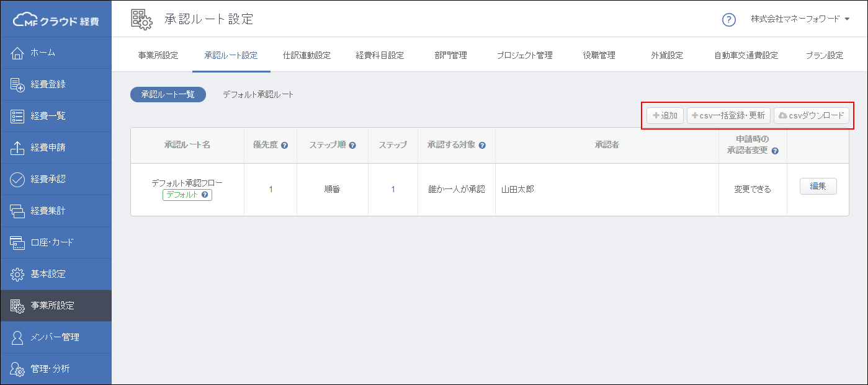Screen dimensions: 868x385
Task: Switch to the 役職管理 tab
Action: [599, 55]
